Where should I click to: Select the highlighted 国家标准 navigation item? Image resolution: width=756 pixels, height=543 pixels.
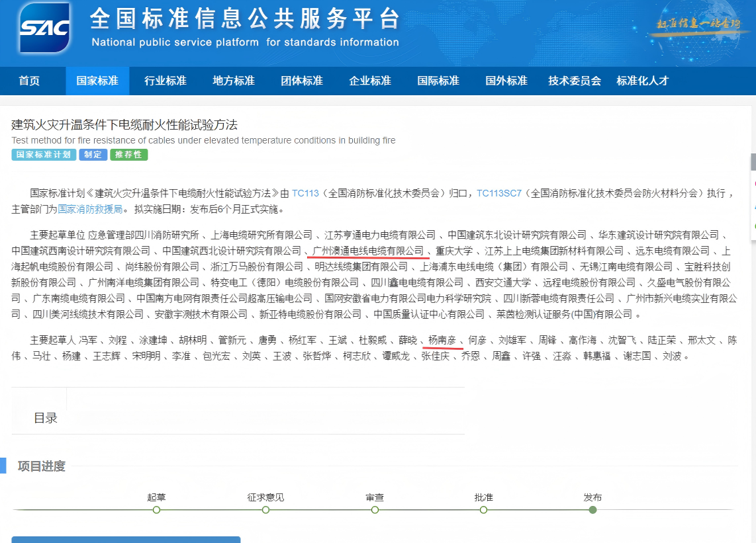coord(97,81)
